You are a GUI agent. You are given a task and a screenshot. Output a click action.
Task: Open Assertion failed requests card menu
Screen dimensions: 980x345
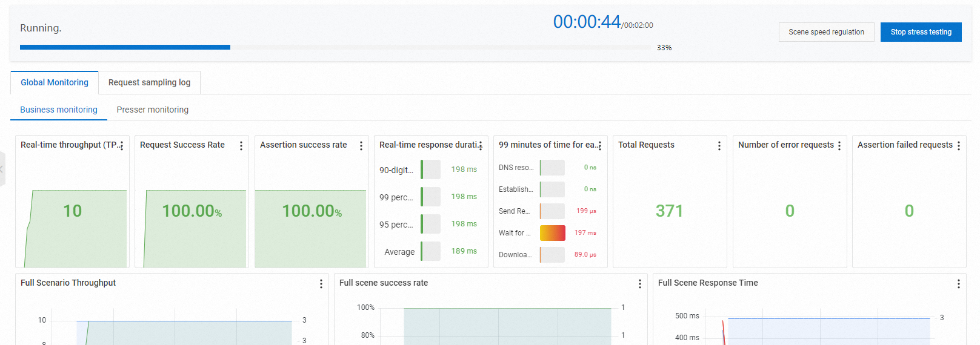pos(959,146)
